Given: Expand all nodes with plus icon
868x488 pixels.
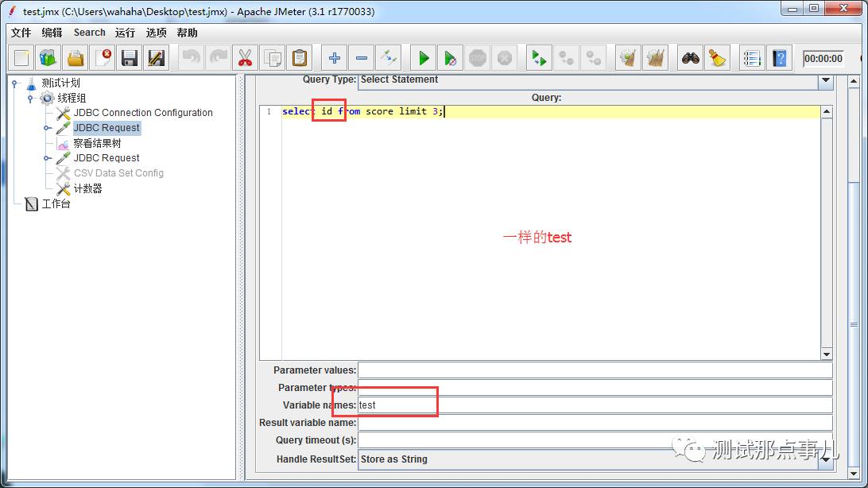Looking at the screenshot, I should pyautogui.click(x=335, y=58).
